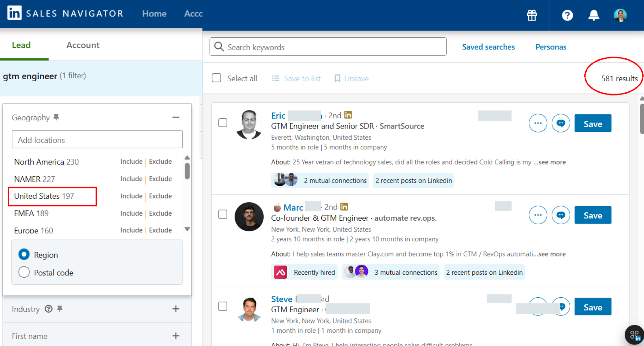This screenshot has width=644, height=346.
Task: Click the locations list up arrow
Action: (187, 158)
